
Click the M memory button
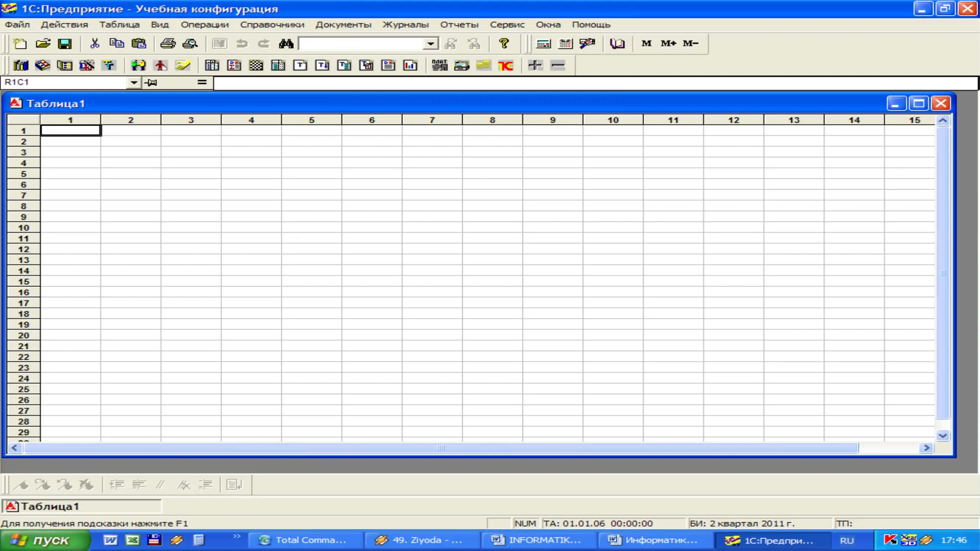click(x=646, y=43)
